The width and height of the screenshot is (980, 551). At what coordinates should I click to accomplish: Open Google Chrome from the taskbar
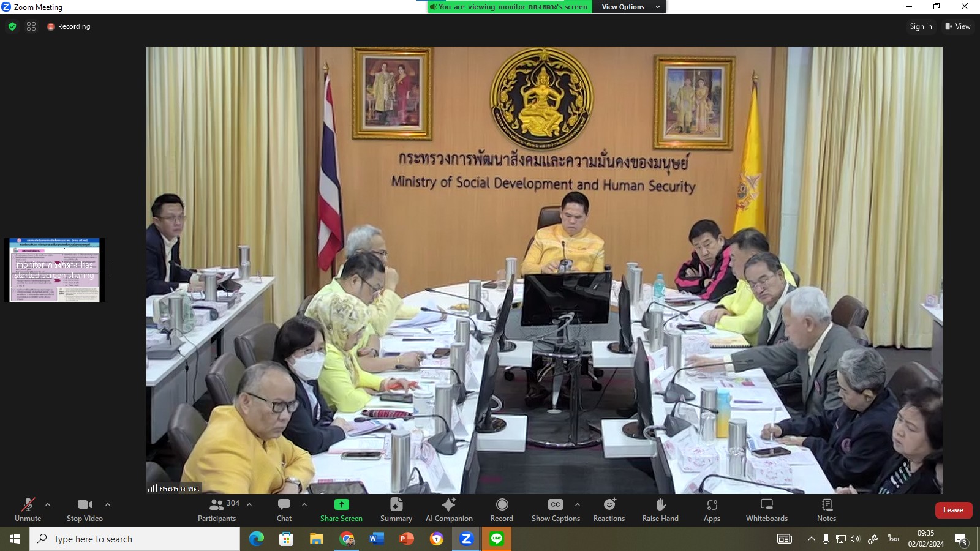347,539
